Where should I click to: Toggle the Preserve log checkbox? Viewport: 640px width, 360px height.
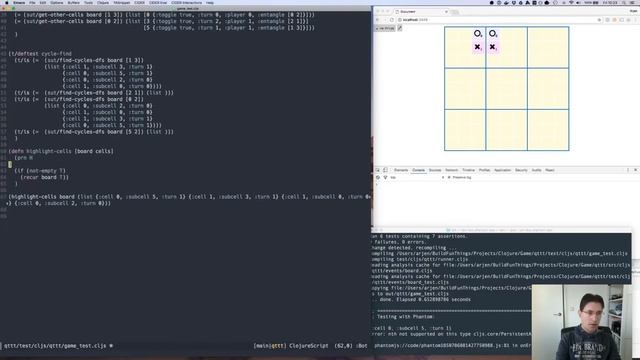[449, 178]
